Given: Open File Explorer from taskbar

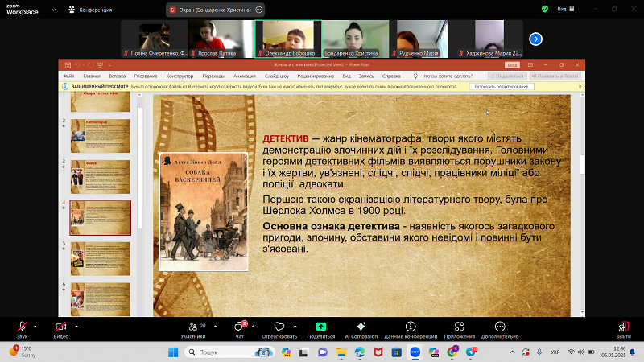Looking at the screenshot, I should pyautogui.click(x=341, y=352).
